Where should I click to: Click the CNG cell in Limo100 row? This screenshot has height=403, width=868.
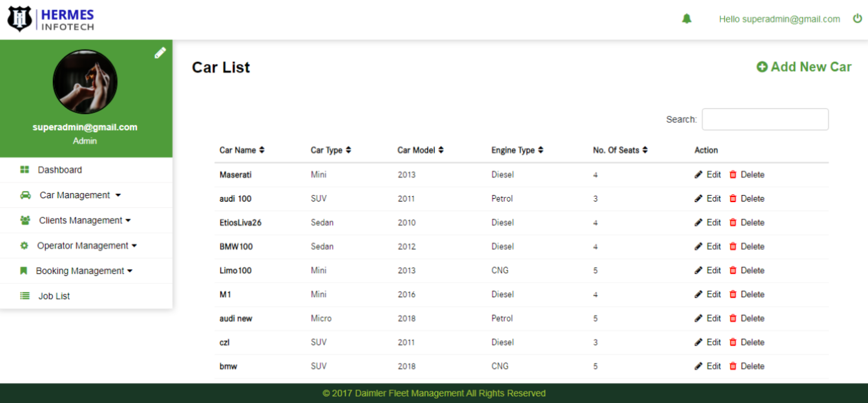500,270
